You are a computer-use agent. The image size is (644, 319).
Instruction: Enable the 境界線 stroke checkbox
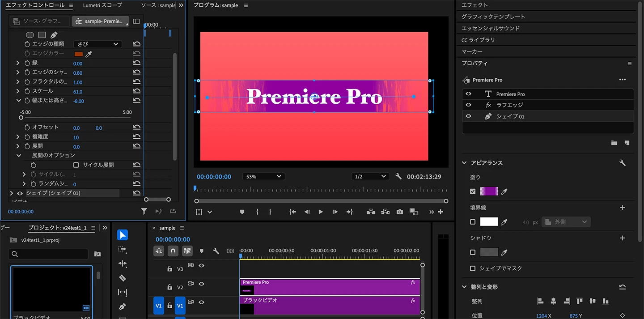click(473, 222)
